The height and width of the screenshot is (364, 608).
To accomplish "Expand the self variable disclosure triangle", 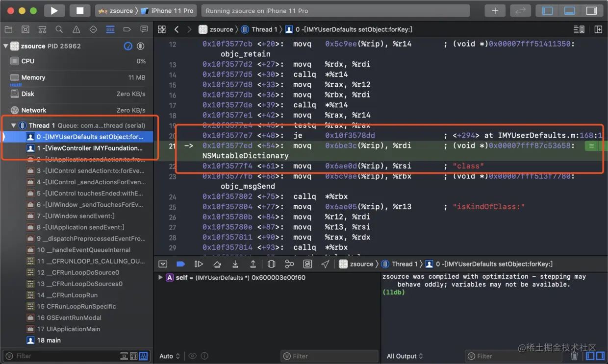I will click(160, 277).
